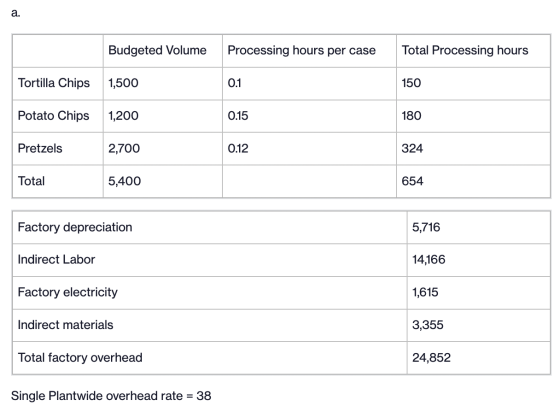
Task: Click the 1,500 budgeted volume cell
Action: tap(123, 83)
